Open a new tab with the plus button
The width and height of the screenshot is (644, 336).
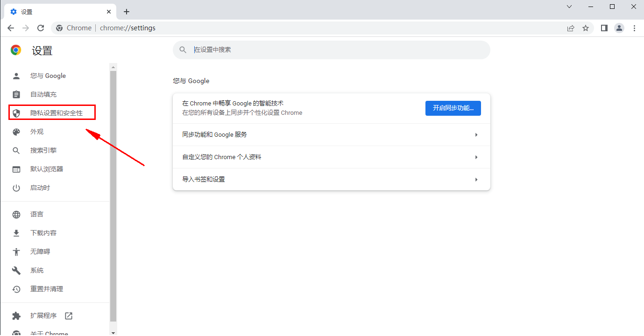point(127,12)
